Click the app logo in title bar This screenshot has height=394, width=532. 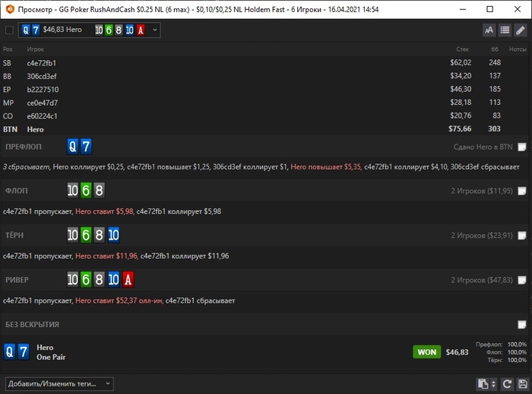coord(10,9)
